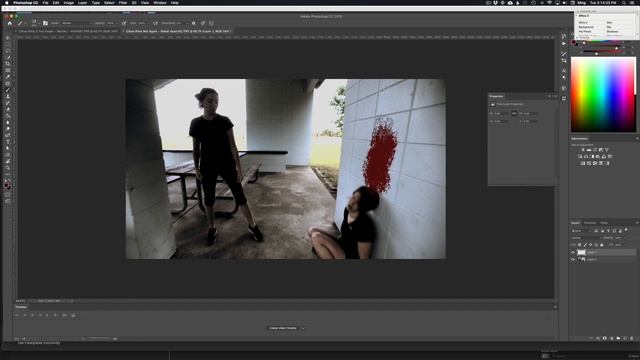Click the macOS Spotlight search icon
Viewport: 640px width, 360px height.
coord(624,2)
